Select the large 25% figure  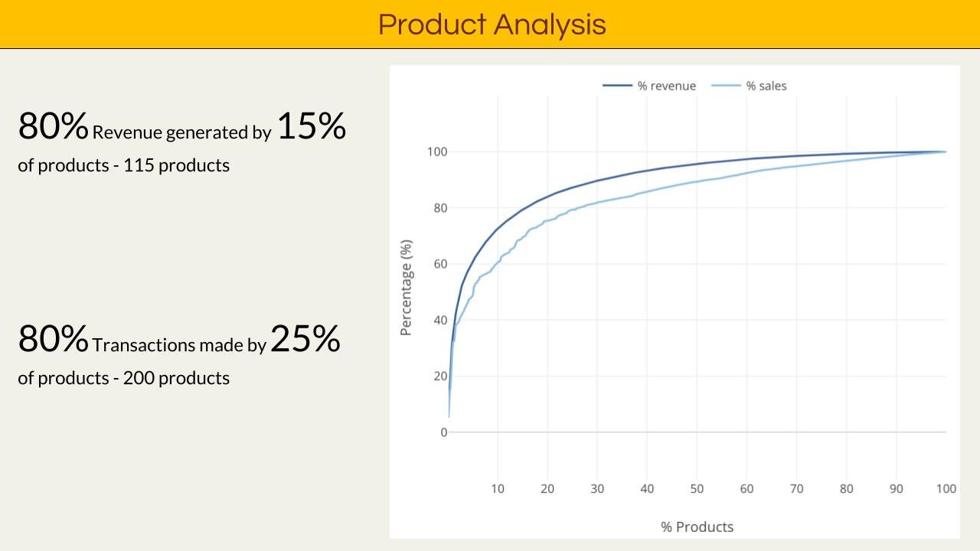pos(305,338)
